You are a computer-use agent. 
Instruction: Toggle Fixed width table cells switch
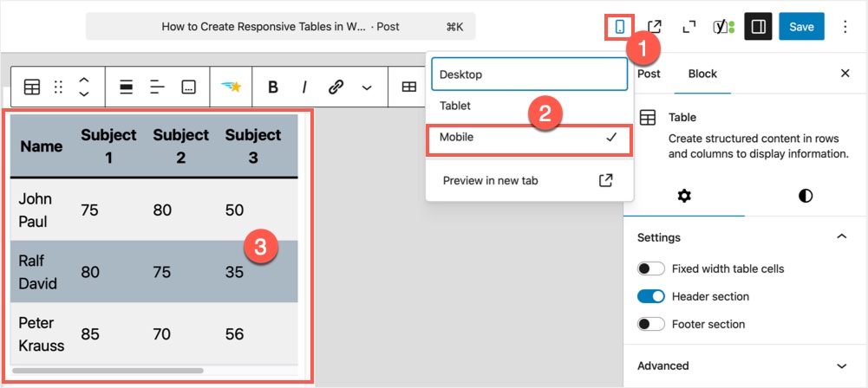(x=651, y=269)
